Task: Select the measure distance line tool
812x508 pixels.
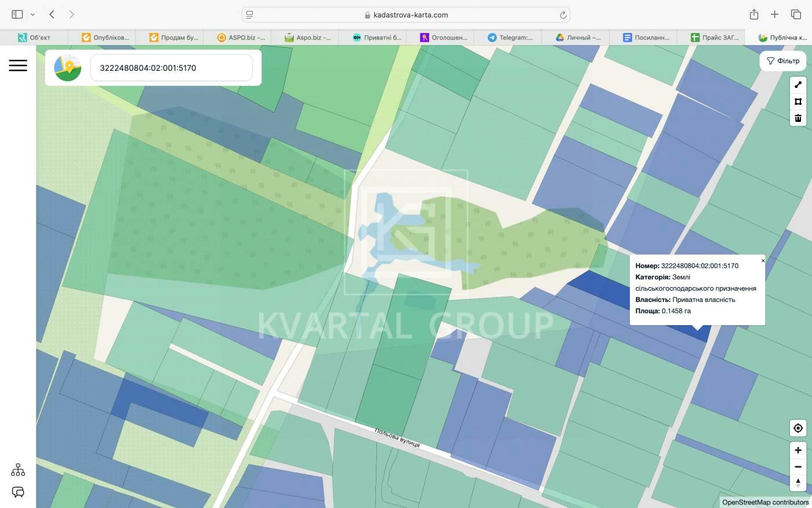Action: coord(798,85)
